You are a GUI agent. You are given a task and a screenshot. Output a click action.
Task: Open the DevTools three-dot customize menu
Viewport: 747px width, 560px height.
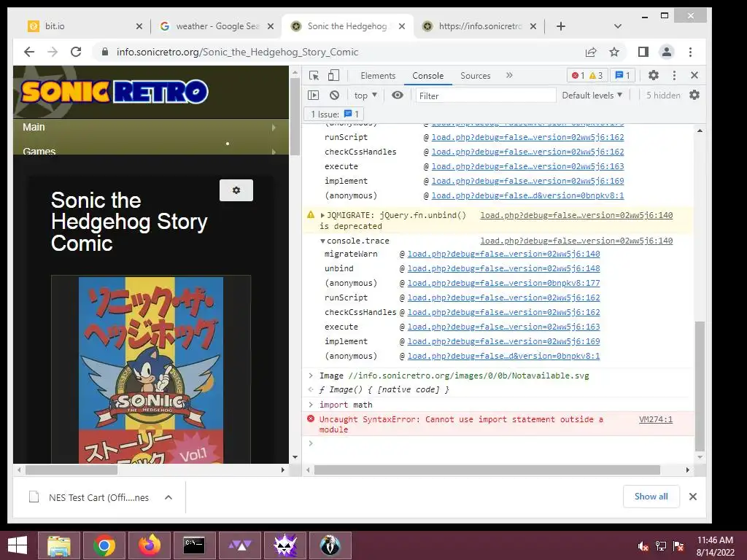[674, 75]
